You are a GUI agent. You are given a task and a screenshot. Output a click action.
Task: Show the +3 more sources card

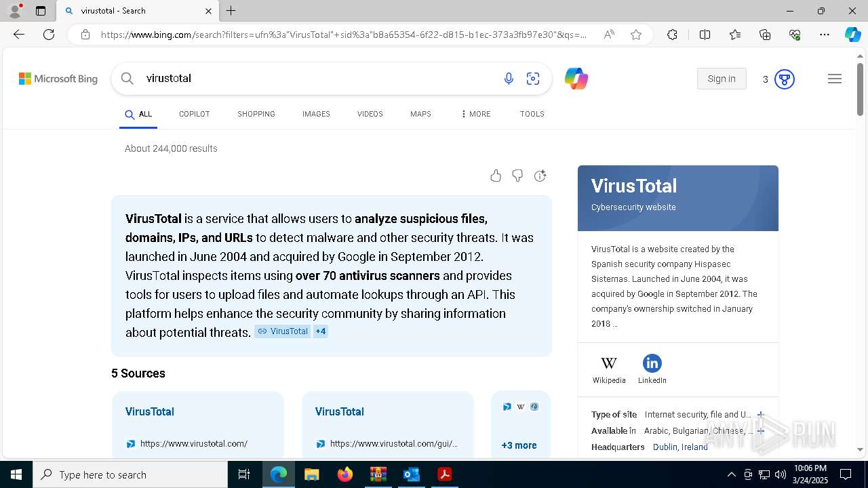(x=521, y=424)
